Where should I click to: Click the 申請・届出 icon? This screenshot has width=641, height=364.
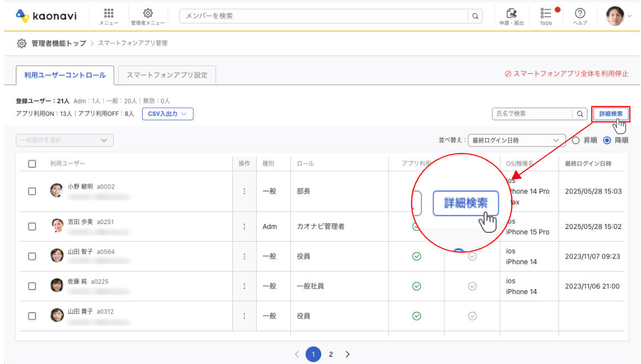pyautogui.click(x=511, y=16)
